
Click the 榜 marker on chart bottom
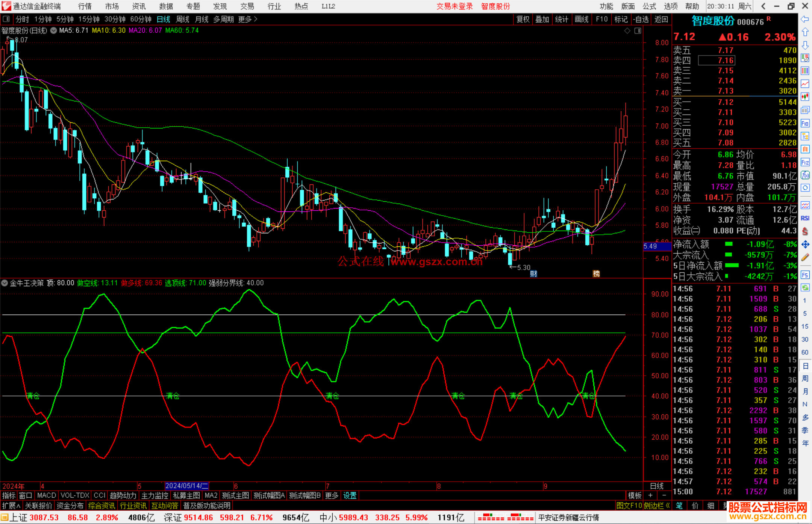pos(596,273)
